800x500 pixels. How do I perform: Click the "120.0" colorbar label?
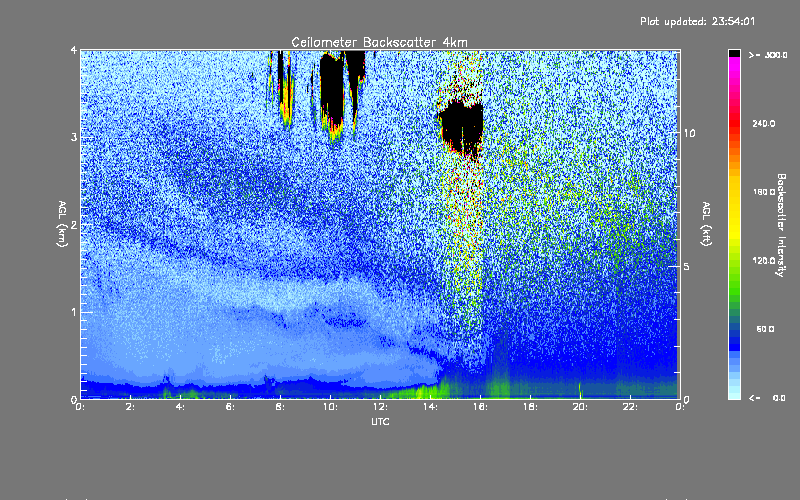764,260
